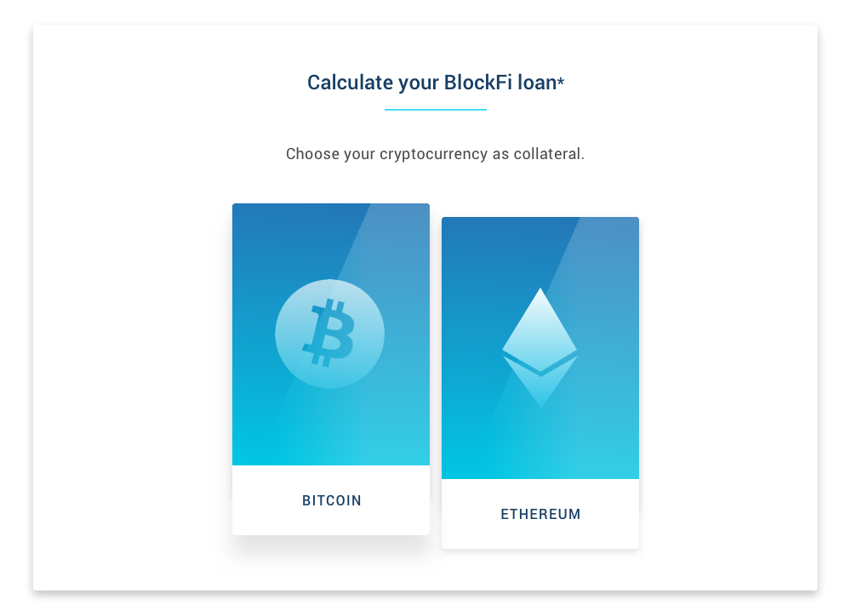
Task: Click the teal underline below the heading
Action: pyautogui.click(x=435, y=107)
